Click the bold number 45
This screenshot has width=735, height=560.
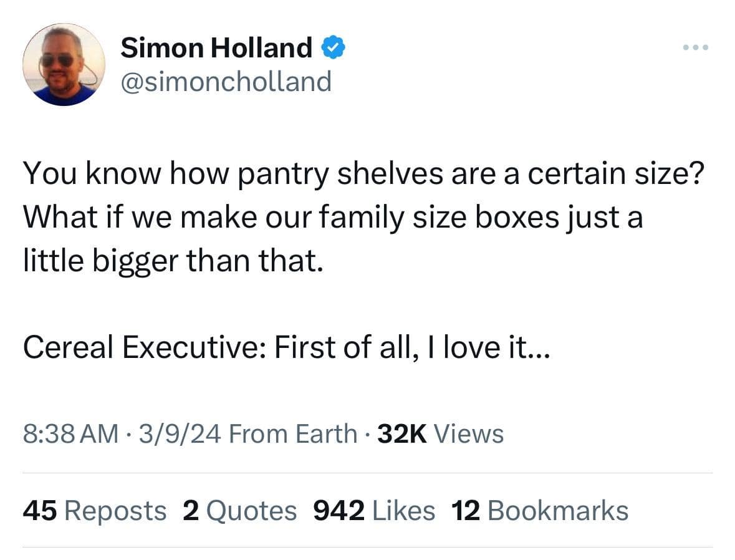(40, 511)
